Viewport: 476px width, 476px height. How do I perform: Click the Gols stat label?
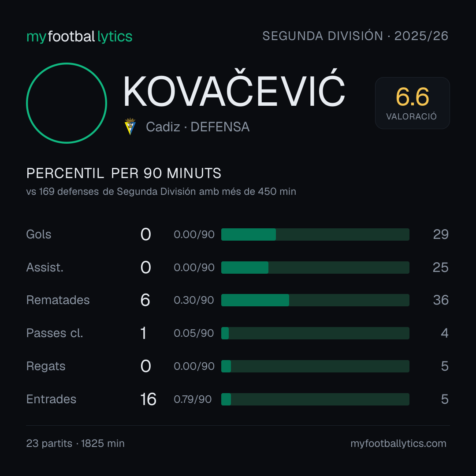pyautogui.click(x=38, y=234)
